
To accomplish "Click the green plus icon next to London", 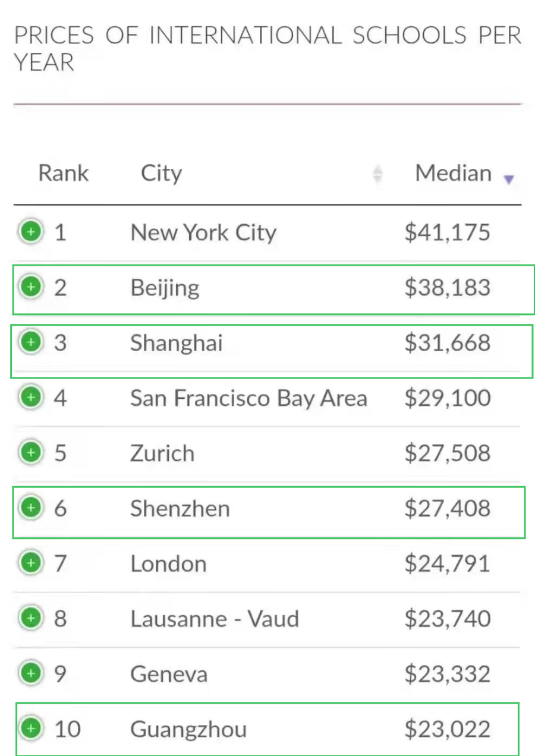I will pos(30,563).
